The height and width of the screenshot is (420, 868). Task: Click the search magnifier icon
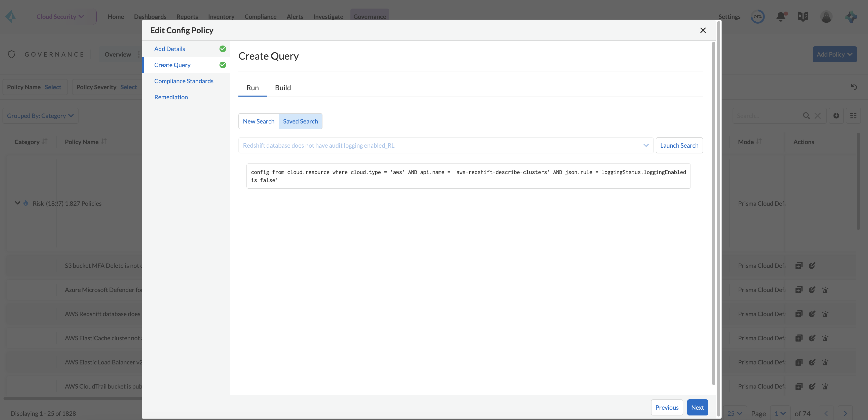click(806, 116)
